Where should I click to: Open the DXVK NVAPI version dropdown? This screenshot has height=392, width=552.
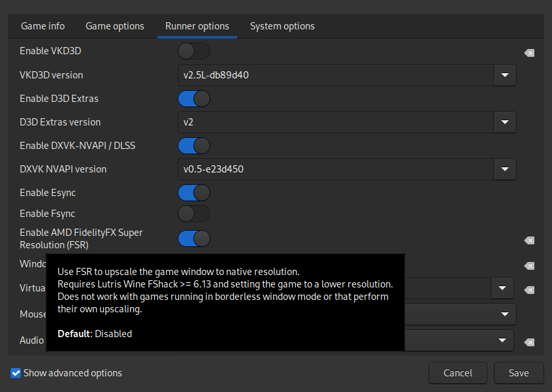point(504,169)
